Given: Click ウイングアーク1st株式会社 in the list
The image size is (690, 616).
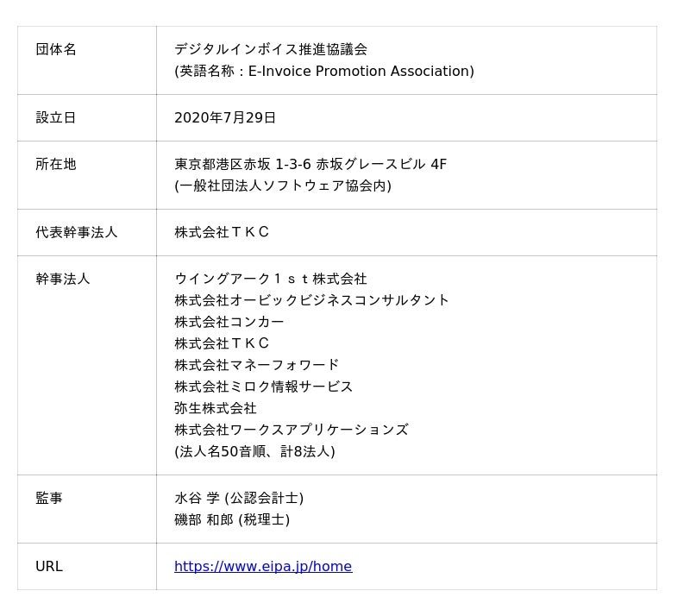Looking at the screenshot, I should 271,280.
